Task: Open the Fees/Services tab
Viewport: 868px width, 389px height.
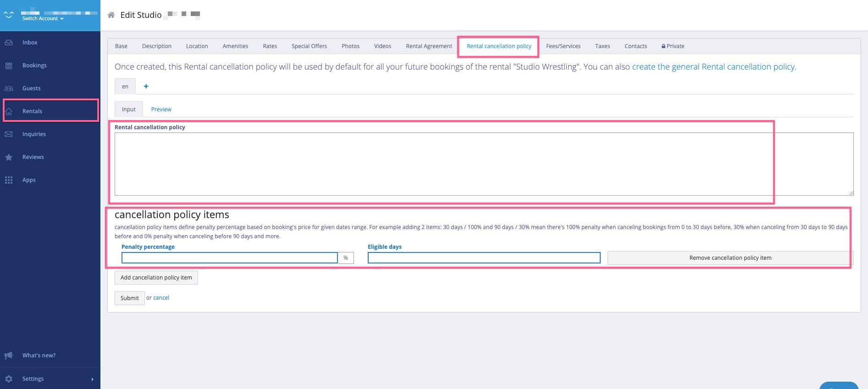Action: point(563,46)
